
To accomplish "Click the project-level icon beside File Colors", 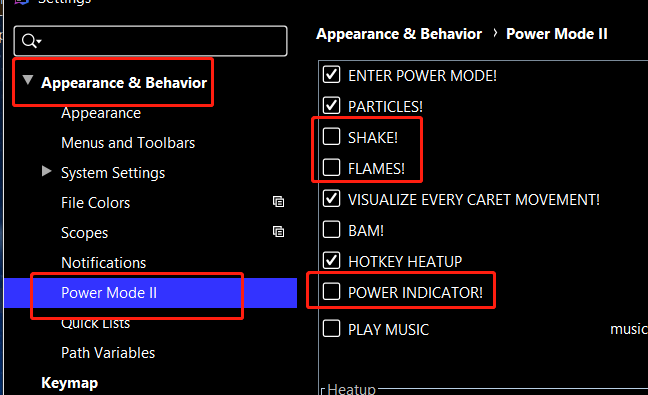I will [279, 202].
